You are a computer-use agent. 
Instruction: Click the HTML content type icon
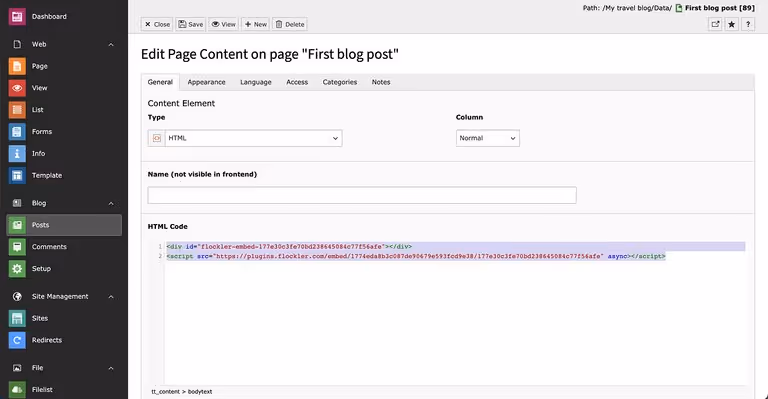157,139
